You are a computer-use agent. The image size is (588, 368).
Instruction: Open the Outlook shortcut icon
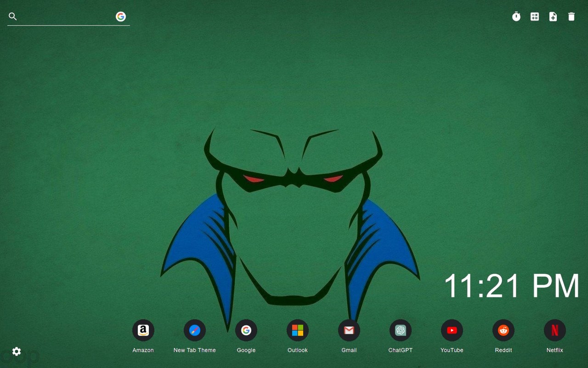pos(298,330)
